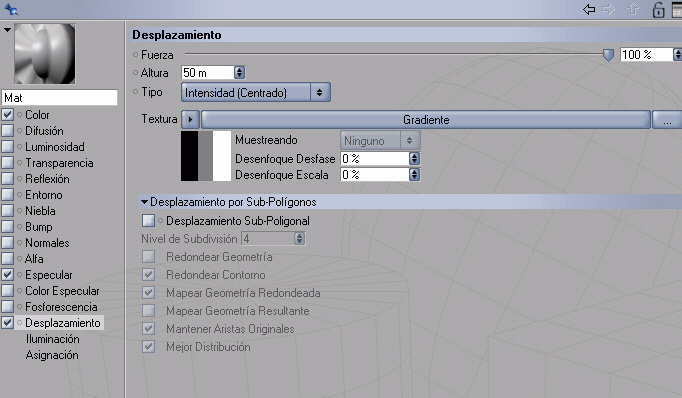Open the Iluminación page
This screenshot has height=398, width=682.
coord(53,339)
